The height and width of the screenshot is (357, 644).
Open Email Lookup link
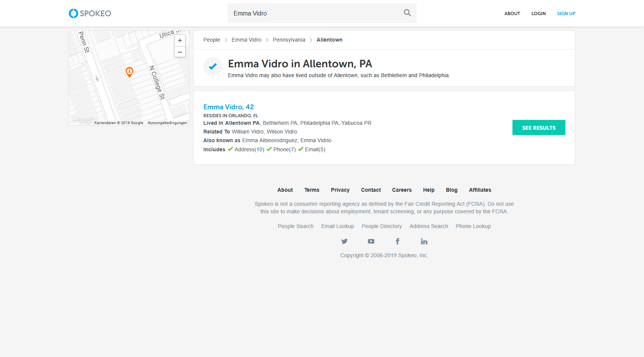point(337,226)
